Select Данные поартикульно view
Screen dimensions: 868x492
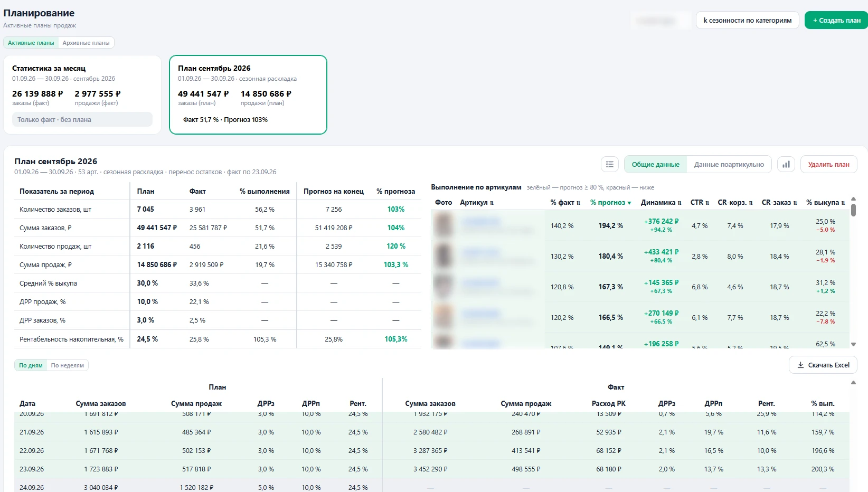(x=729, y=164)
